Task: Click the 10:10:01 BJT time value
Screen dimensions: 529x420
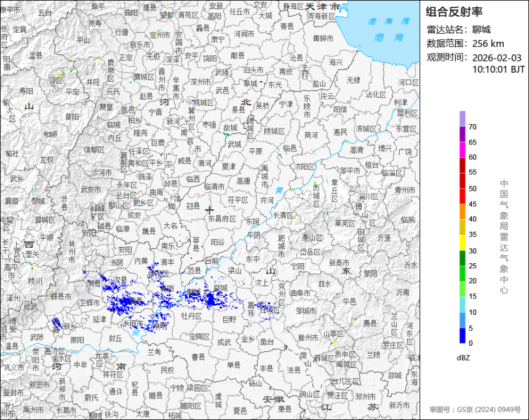Action: coord(498,69)
